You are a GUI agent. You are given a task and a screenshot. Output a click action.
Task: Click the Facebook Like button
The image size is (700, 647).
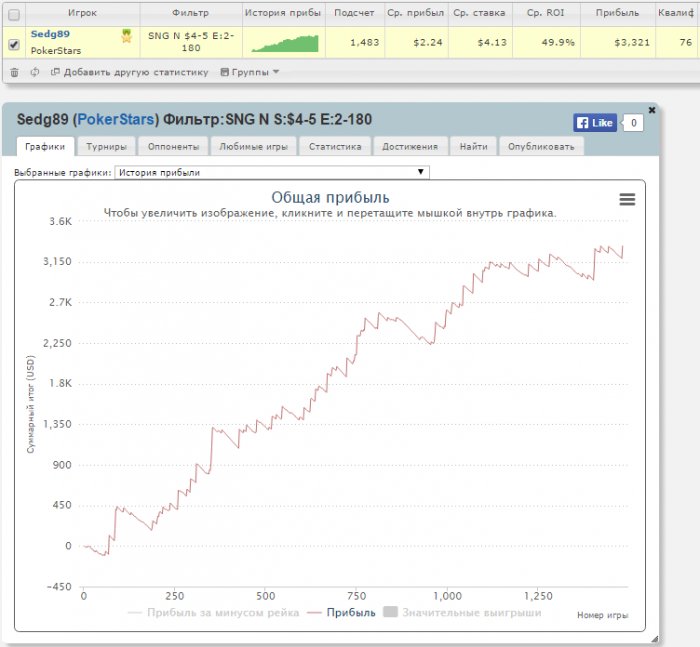click(x=595, y=123)
